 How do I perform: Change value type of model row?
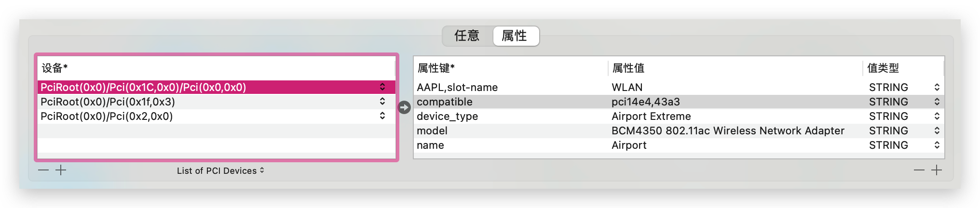click(904, 130)
